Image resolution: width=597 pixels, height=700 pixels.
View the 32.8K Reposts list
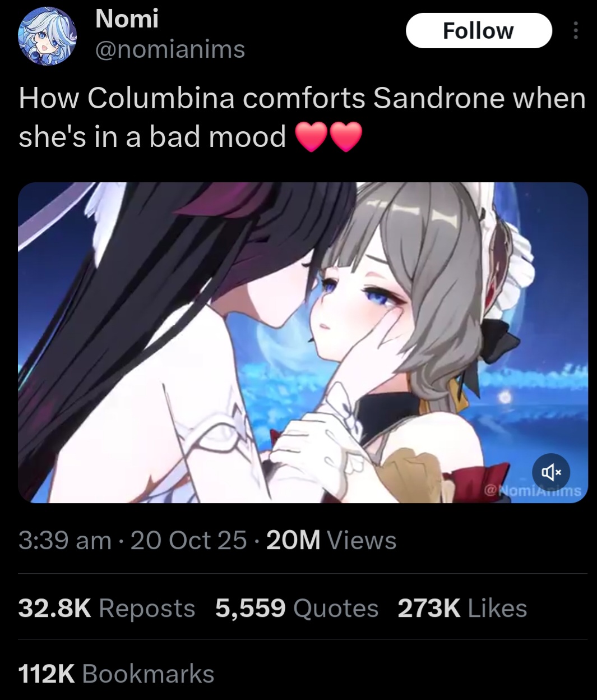[x=107, y=608]
